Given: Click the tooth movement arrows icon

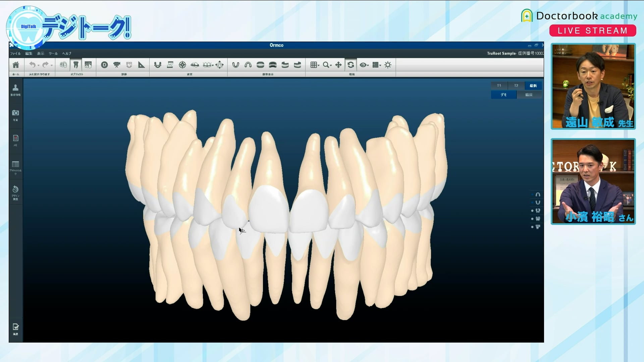Looking at the screenshot, I should tap(220, 65).
